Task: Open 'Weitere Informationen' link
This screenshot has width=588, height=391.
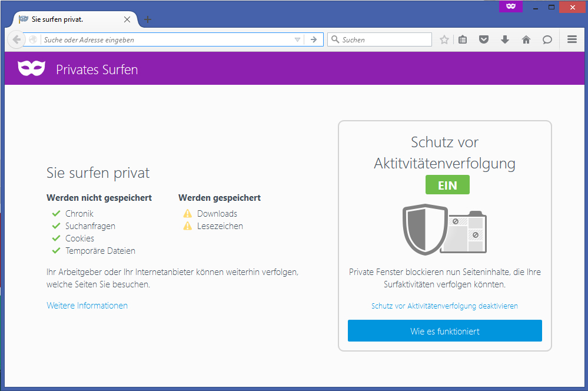Action: [x=87, y=306]
